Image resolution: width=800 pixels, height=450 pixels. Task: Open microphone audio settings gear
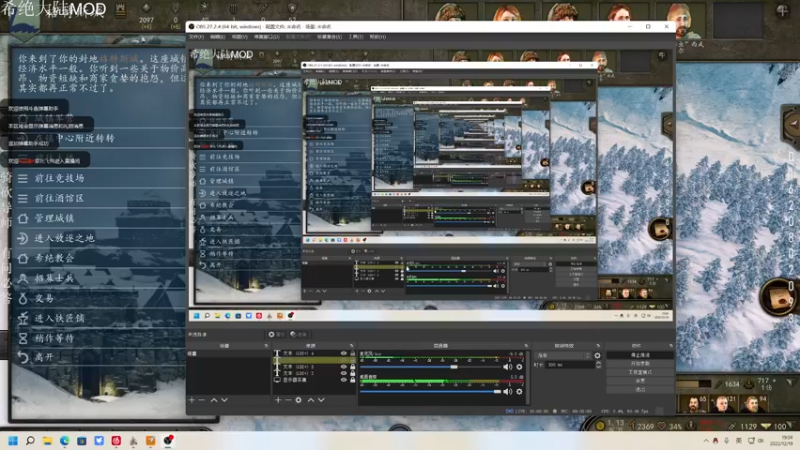(519, 367)
